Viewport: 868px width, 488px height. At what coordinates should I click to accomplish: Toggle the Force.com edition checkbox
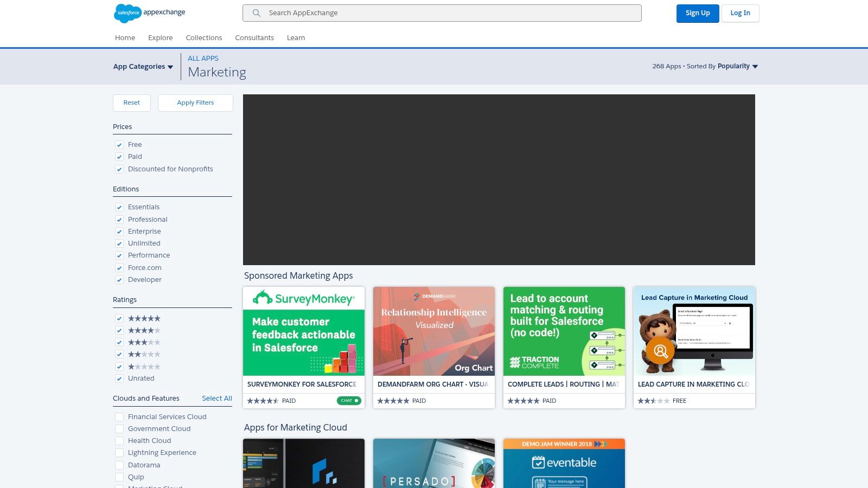(119, 268)
